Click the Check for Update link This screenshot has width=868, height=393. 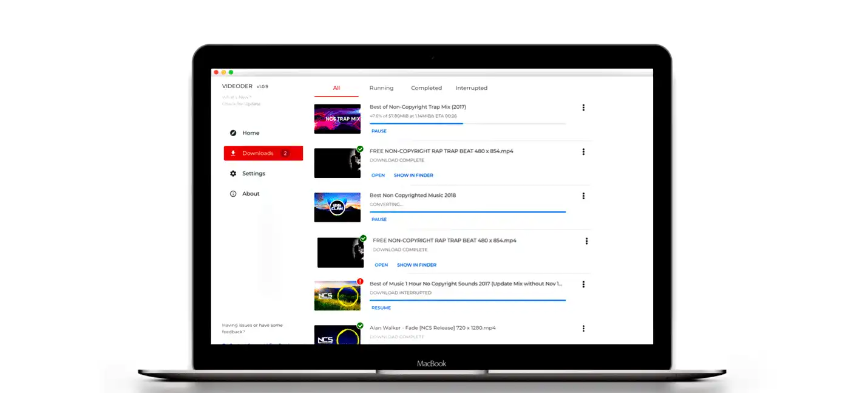coord(241,104)
